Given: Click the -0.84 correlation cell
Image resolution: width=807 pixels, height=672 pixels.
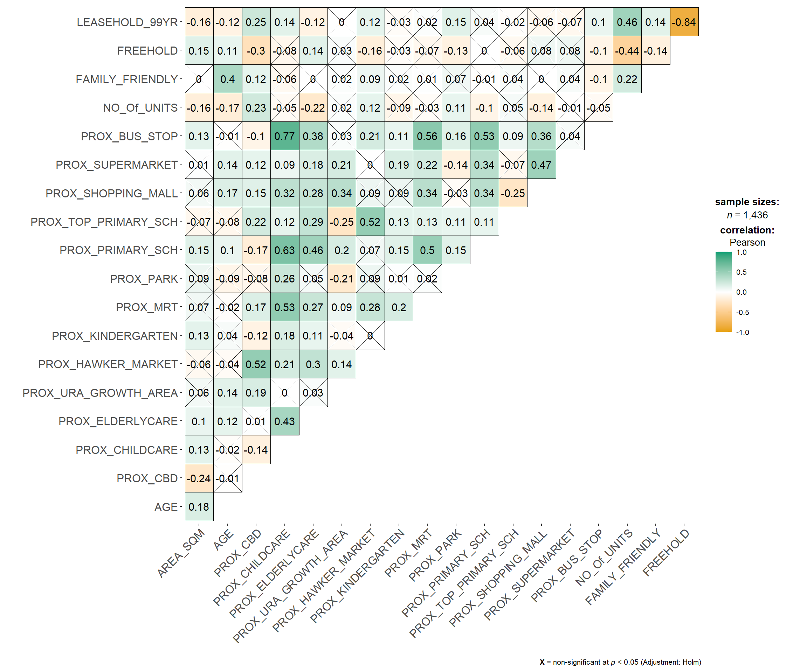Looking at the screenshot, I should tap(684, 22).
